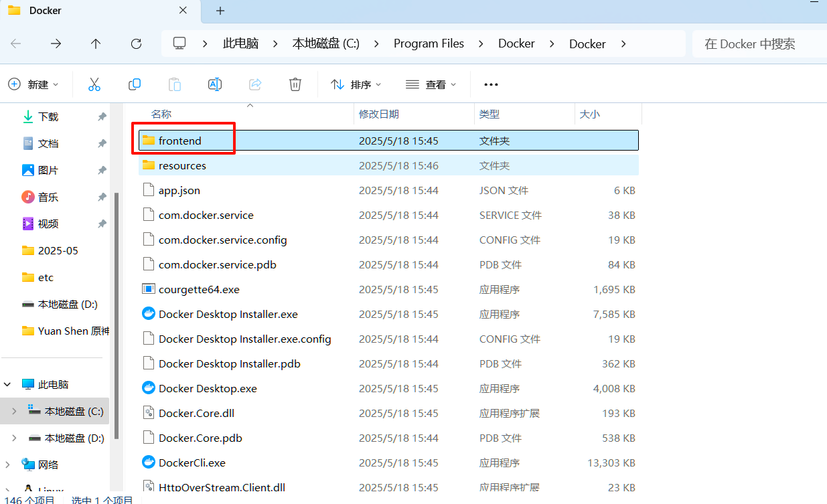
Task: Navigate to 此电脑 in breadcrumb
Action: 241,44
